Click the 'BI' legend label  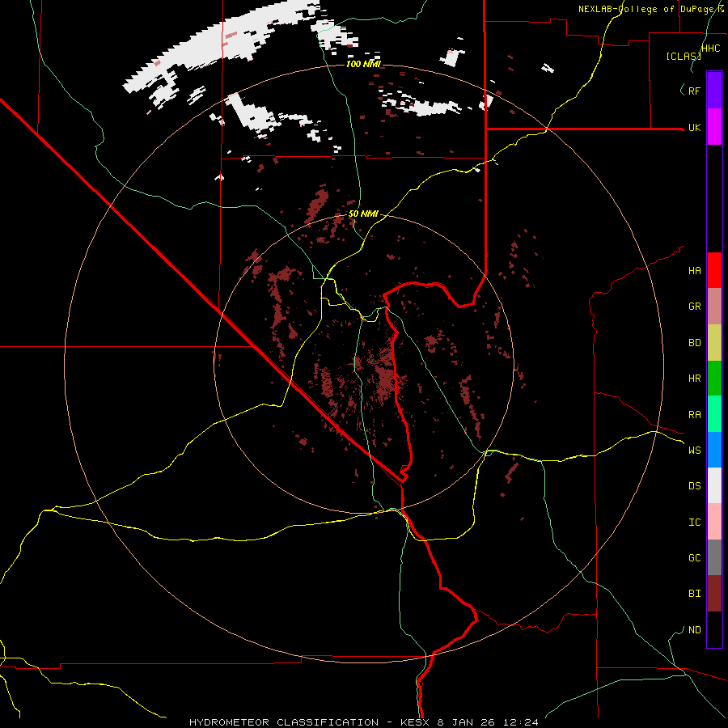pyautogui.click(x=694, y=594)
